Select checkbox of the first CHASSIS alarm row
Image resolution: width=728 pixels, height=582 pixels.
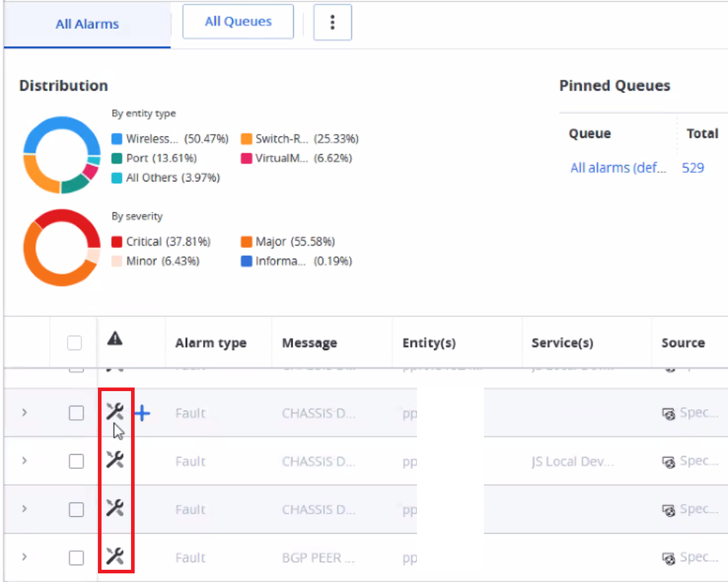76,413
